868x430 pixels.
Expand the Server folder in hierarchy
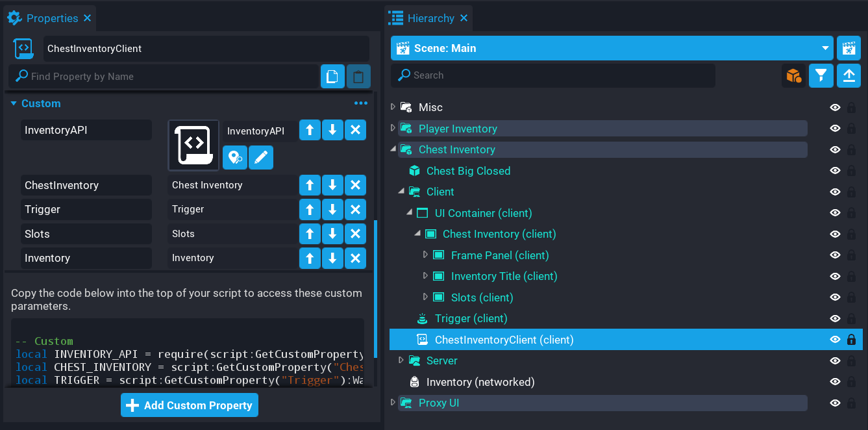coord(401,360)
